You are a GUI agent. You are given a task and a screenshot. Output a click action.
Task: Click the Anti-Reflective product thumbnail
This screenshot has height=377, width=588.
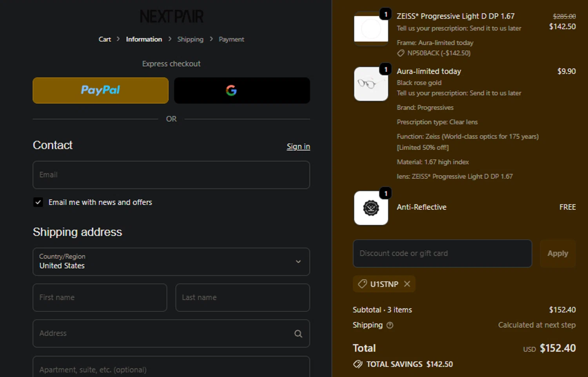371,208
